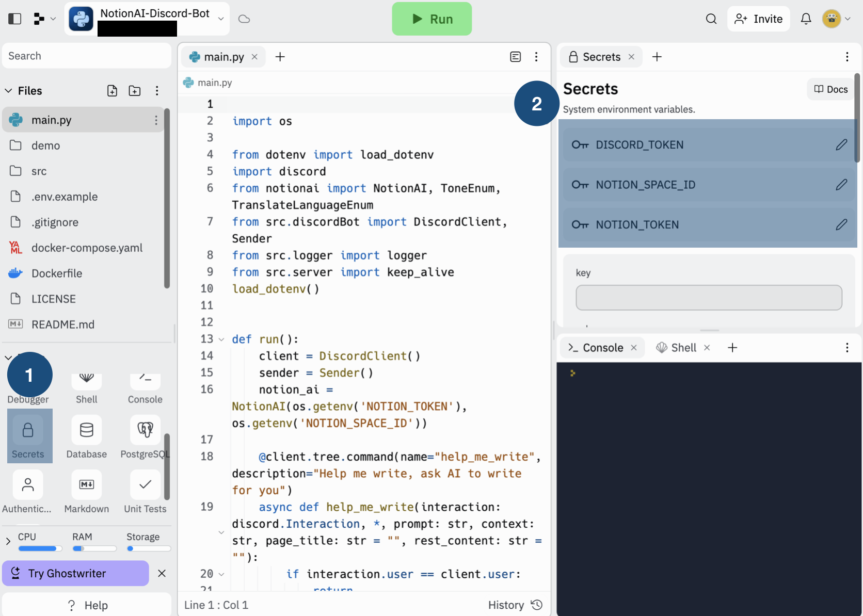This screenshot has width=863, height=616.
Task: Collapse the Files section
Action: [8, 91]
